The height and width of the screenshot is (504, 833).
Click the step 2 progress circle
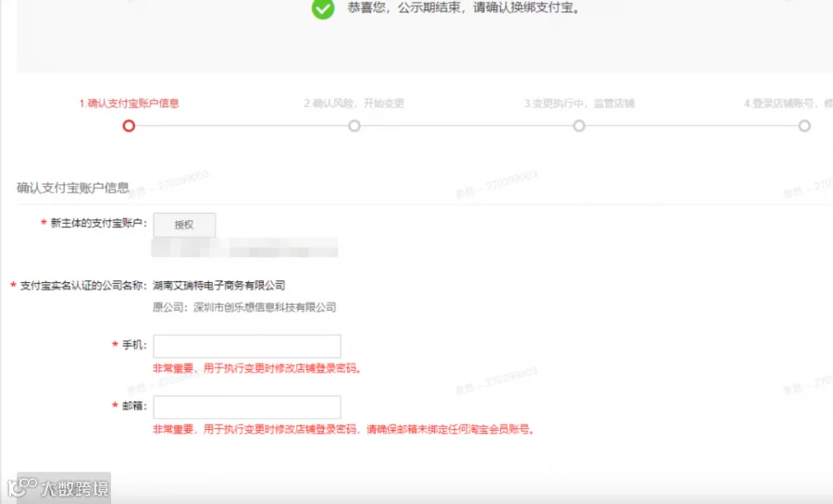tap(354, 126)
